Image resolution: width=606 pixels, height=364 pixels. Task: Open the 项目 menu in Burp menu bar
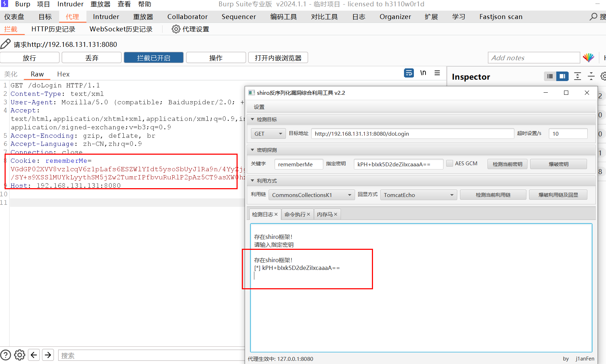point(43,4)
